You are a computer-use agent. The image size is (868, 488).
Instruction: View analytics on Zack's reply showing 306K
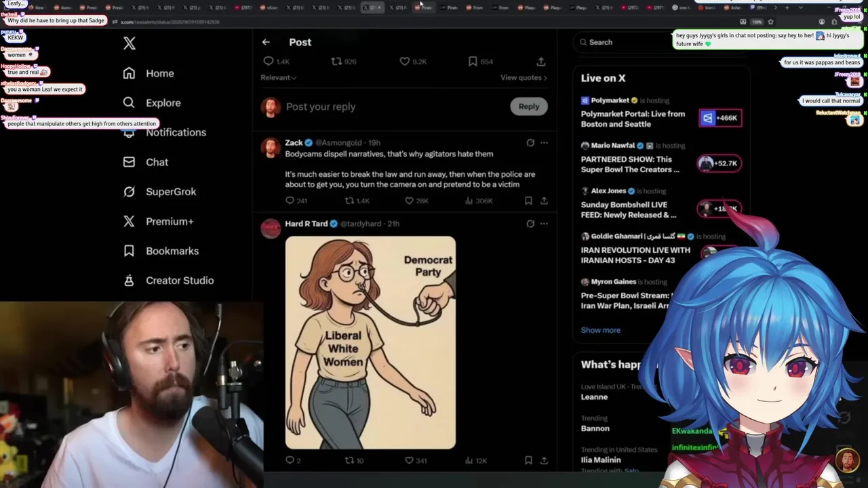[469, 201]
